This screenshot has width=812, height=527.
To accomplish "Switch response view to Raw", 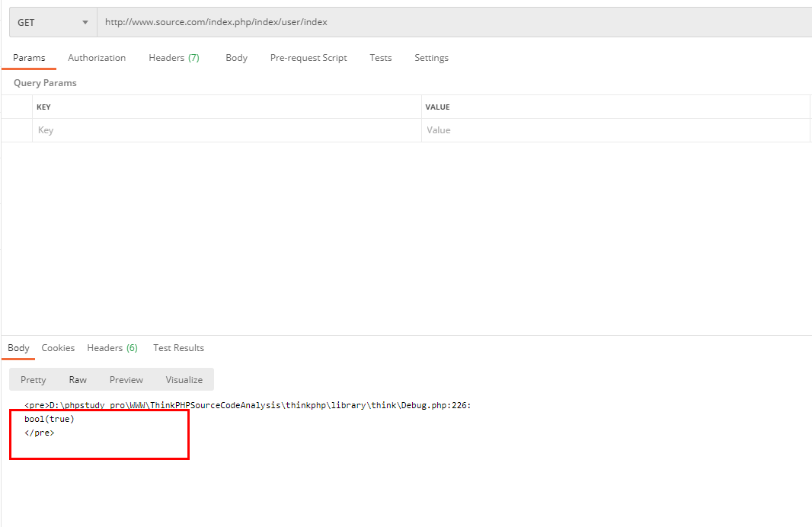I will [78, 380].
